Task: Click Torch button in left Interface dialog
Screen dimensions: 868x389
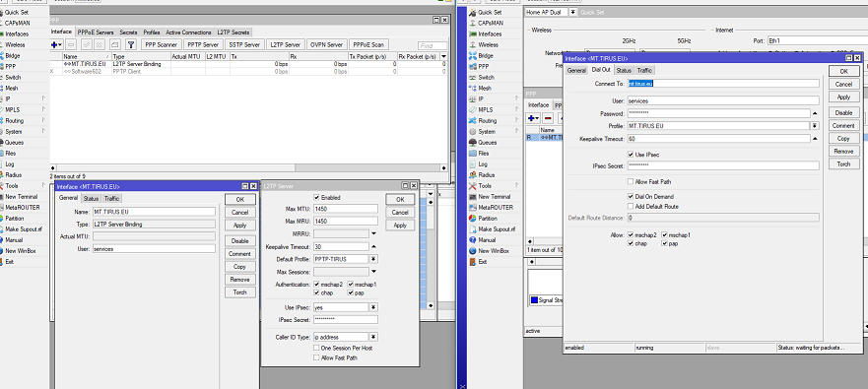Action: (x=239, y=292)
